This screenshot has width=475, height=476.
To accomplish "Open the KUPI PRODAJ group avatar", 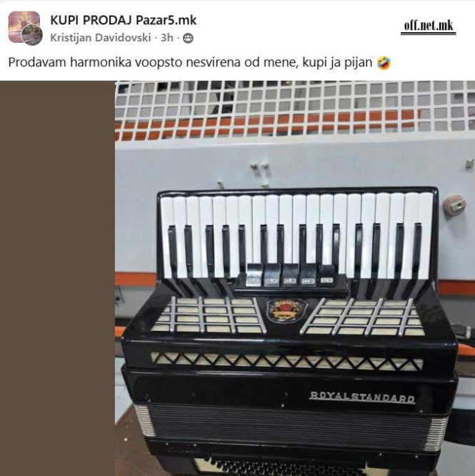I will (24, 27).
